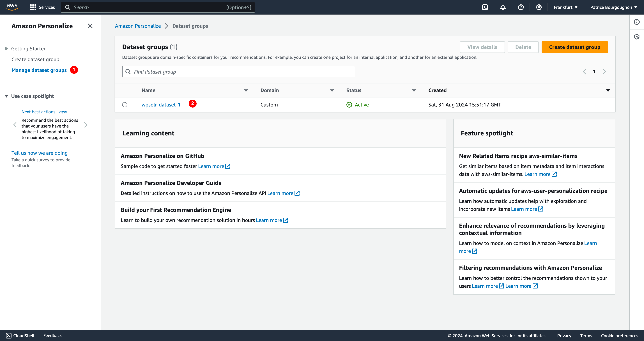Show previous use case spotlight
The width and height of the screenshot is (644, 341).
(x=15, y=125)
